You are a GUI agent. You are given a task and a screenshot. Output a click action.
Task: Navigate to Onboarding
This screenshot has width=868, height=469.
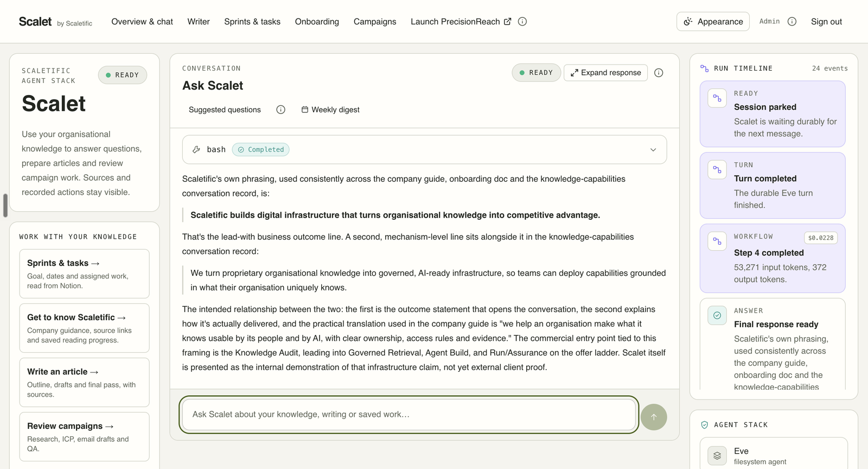click(x=317, y=22)
